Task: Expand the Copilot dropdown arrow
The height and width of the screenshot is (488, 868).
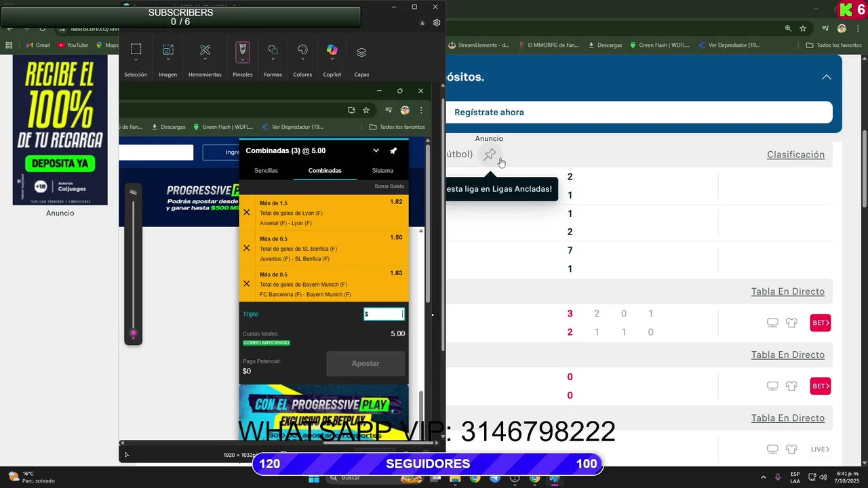Action: pyautogui.click(x=332, y=60)
